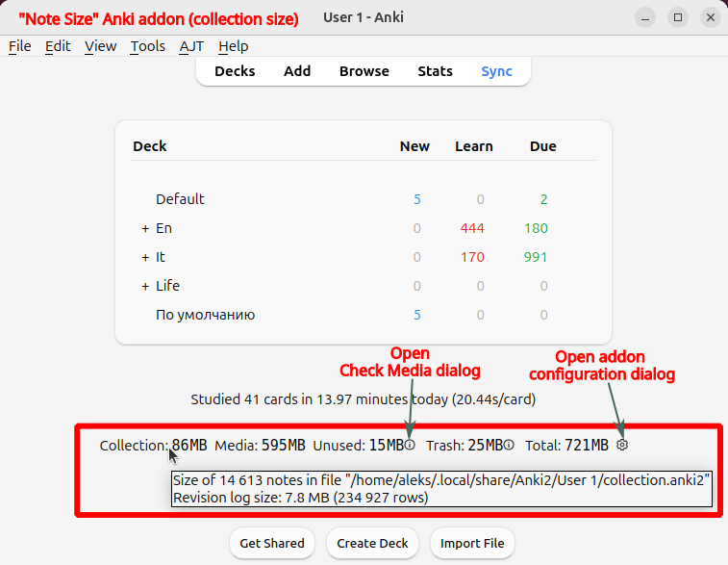Open the Help menu
This screenshot has height=565, width=728.
point(234,46)
